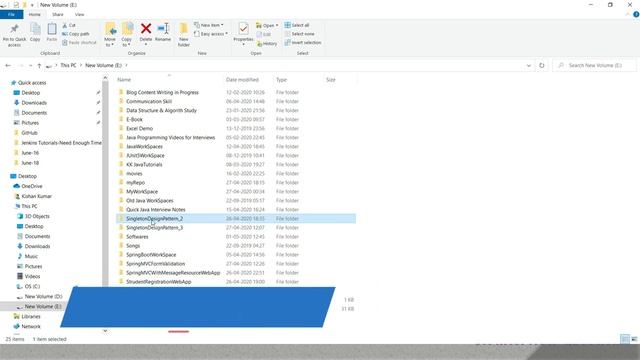Open address bar history dropdown

click(x=529, y=65)
